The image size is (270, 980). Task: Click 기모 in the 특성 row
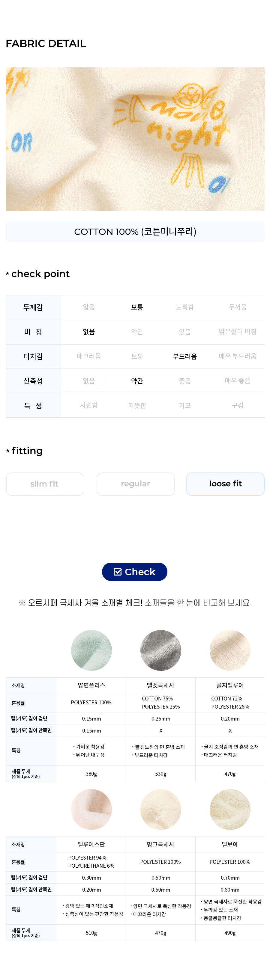(x=185, y=405)
